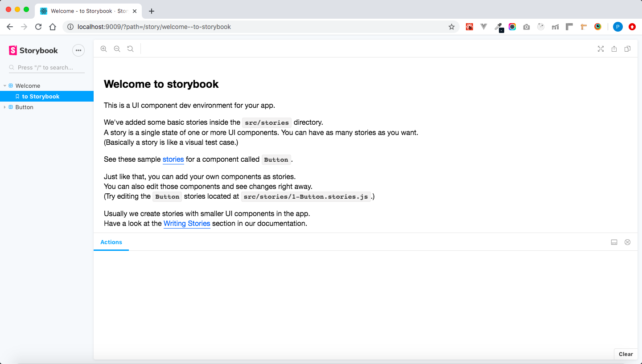Change addons panel orientation

614,242
